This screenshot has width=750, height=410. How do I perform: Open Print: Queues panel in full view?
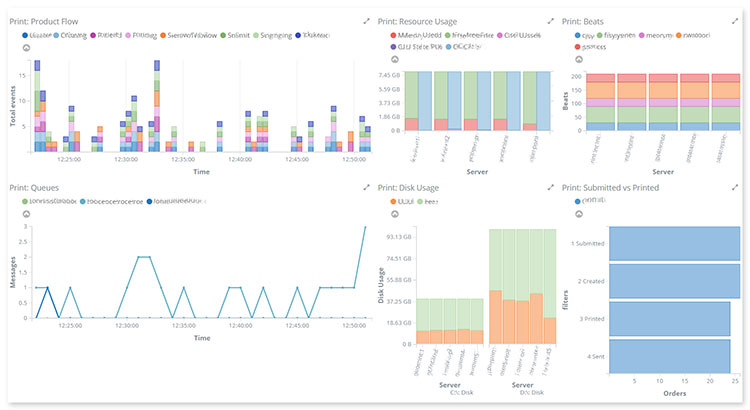(365, 187)
